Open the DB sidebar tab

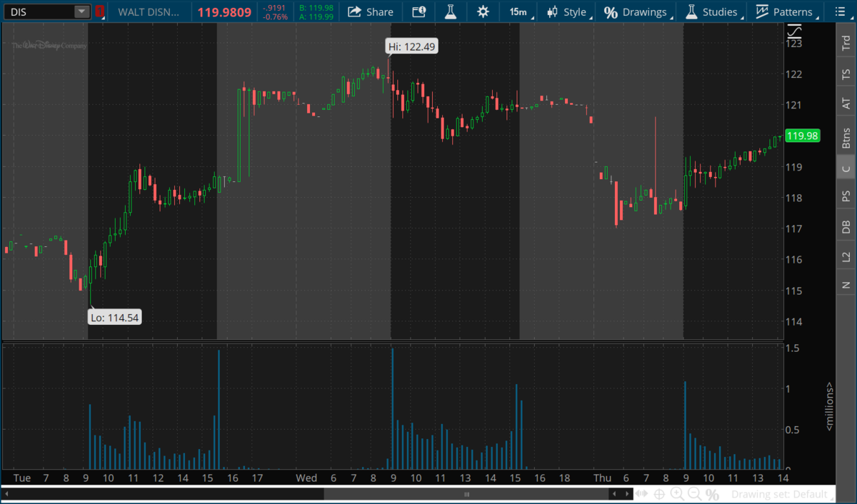click(x=846, y=227)
